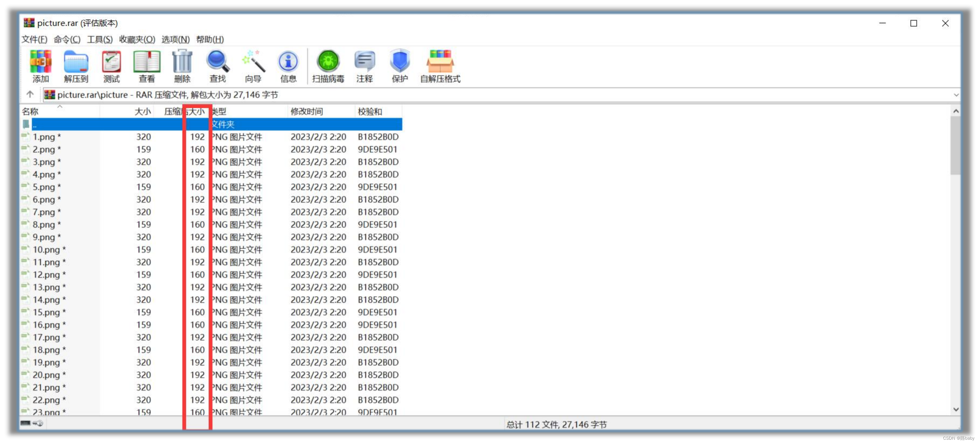Click the 测试 (Test) archive icon
This screenshot has width=980, height=444.
click(x=111, y=62)
